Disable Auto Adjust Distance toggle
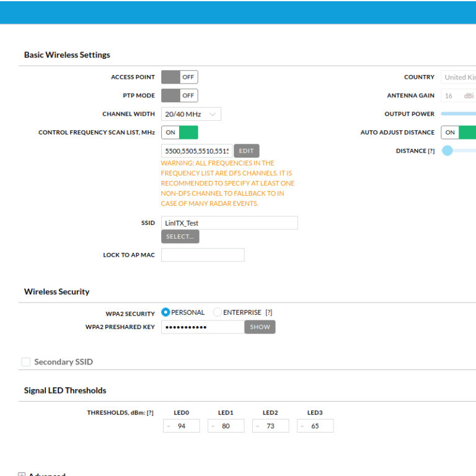Viewport: 476px width, 476px height. tap(458, 133)
